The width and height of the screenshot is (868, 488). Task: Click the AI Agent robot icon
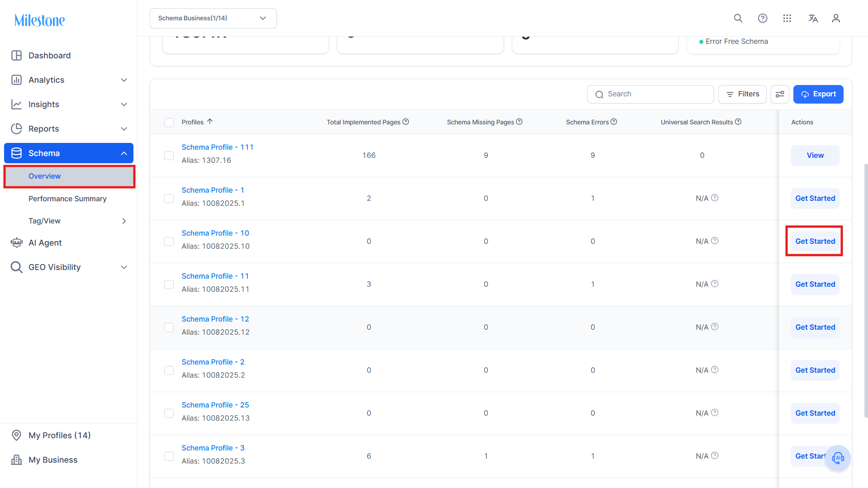pos(16,243)
